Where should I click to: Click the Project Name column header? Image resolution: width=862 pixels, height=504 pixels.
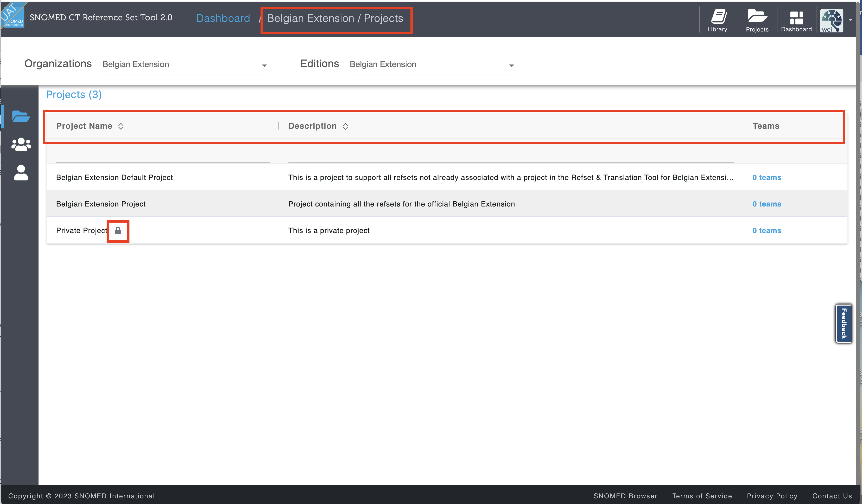coord(84,126)
